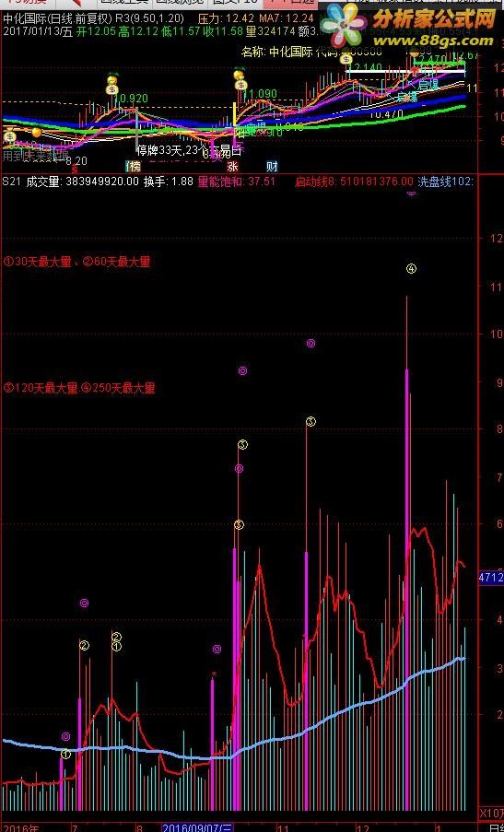
Task: Click the circled ③ marker above November volume spike
Action: pyautogui.click(x=311, y=421)
